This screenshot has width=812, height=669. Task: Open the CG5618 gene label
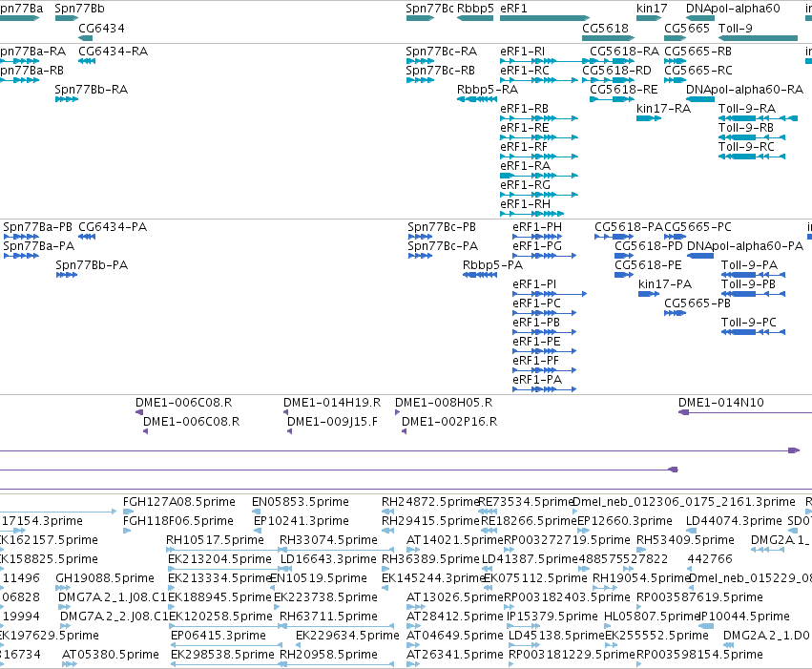click(605, 29)
